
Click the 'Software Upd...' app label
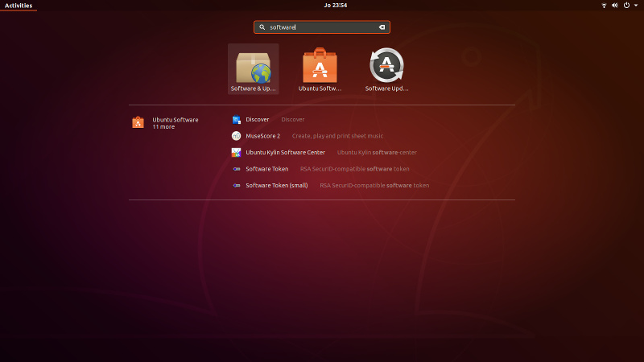[x=386, y=88]
